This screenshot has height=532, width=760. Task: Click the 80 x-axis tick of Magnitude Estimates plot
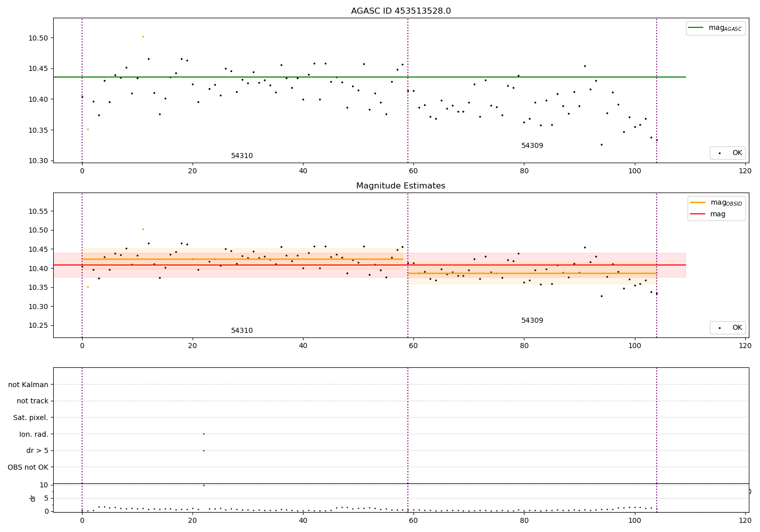[524, 346]
